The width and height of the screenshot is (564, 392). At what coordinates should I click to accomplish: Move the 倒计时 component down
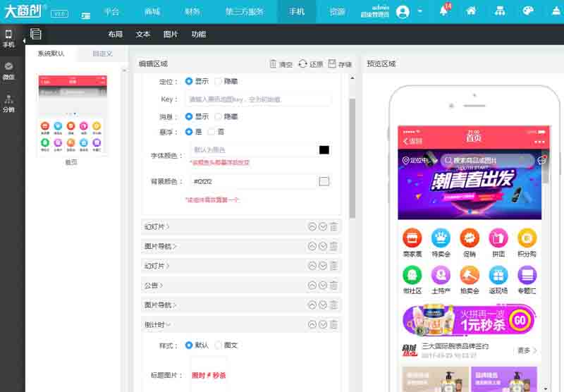point(323,325)
